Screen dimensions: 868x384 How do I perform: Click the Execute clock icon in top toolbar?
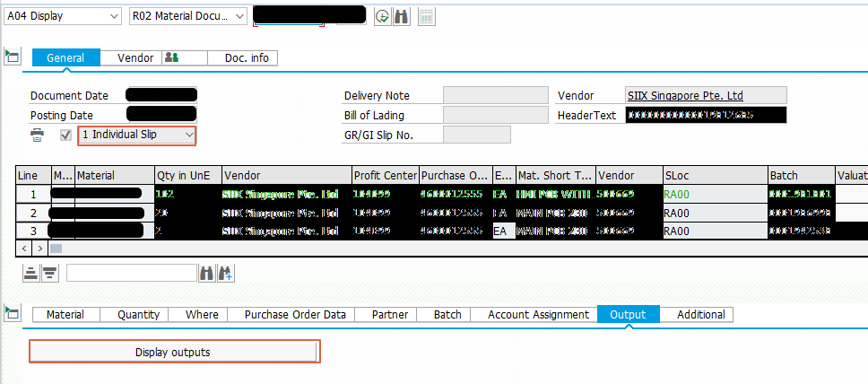click(382, 17)
